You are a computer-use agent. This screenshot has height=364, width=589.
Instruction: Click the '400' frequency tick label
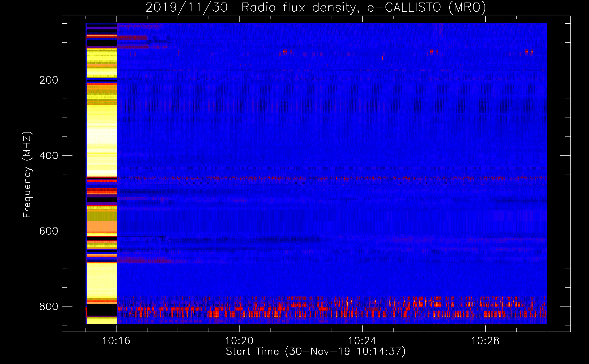[x=49, y=156]
